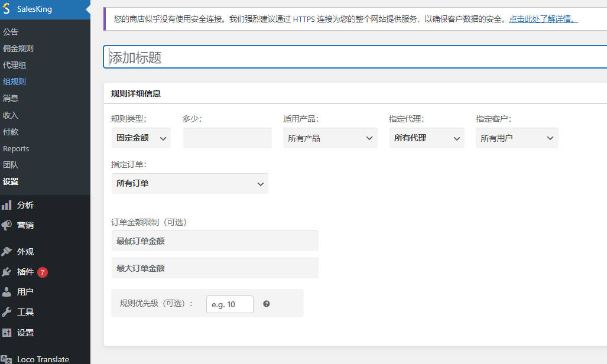Click the 规则类型 field label
This screenshot has width=607, height=364.
pyautogui.click(x=129, y=119)
